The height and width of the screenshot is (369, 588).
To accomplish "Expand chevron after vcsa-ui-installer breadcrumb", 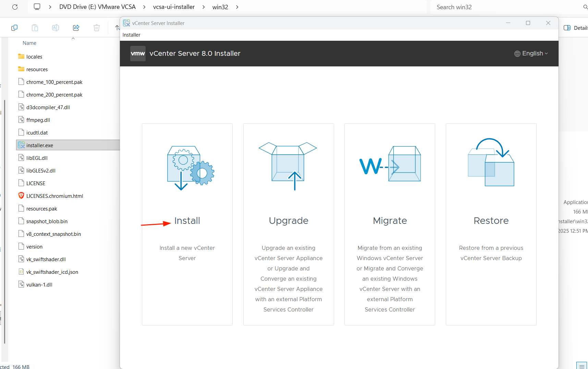I will (204, 7).
